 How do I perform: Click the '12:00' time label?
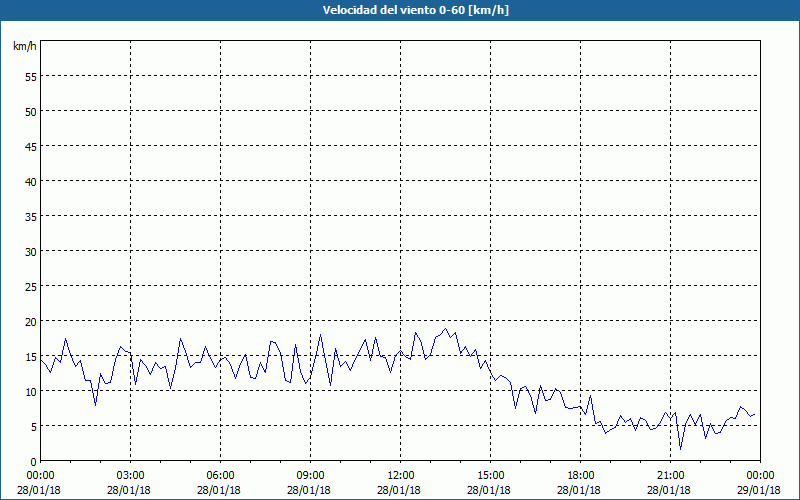(x=401, y=476)
